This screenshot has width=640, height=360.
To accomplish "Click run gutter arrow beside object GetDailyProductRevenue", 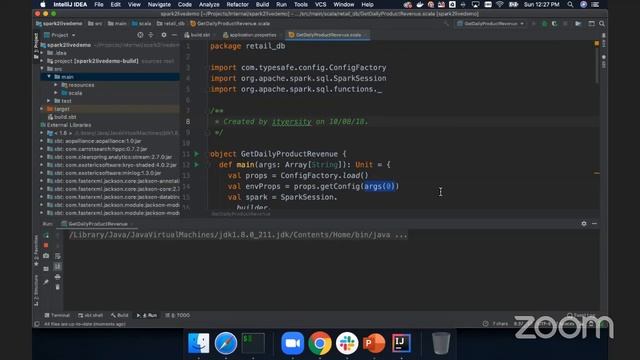I will 197,154.
